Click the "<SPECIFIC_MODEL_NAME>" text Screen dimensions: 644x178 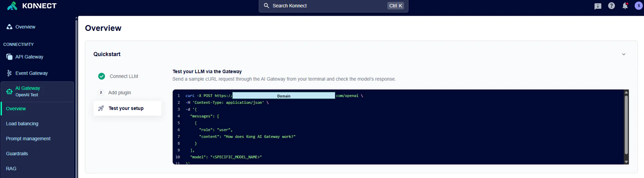pos(236,157)
